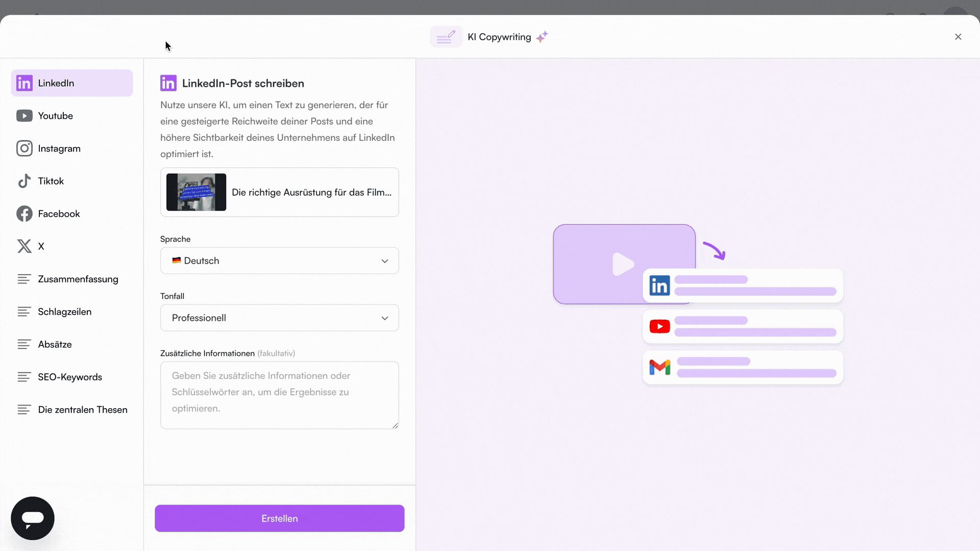Image resolution: width=980 pixels, height=551 pixels.
Task: Open the Absätze option
Action: tap(72, 344)
